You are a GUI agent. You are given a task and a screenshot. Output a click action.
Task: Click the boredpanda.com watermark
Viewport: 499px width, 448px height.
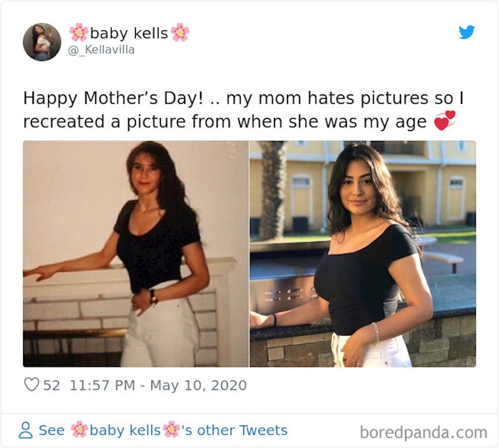click(424, 432)
